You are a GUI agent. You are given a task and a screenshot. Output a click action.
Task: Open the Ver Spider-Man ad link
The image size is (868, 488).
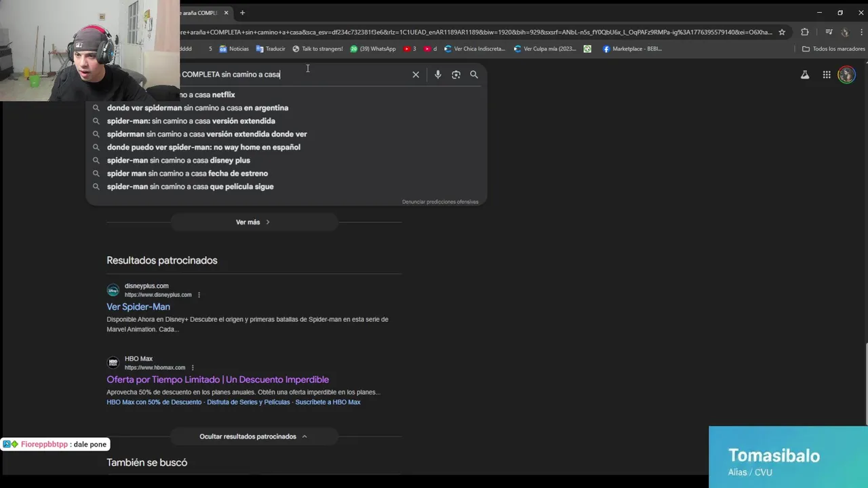click(138, 307)
